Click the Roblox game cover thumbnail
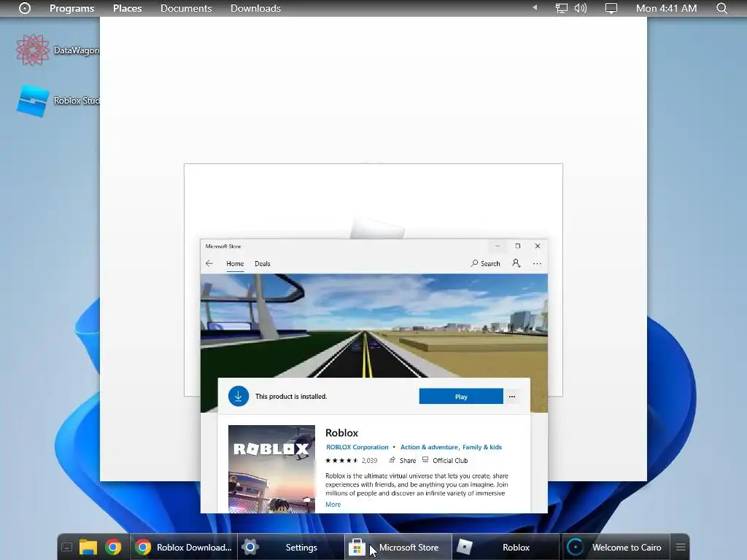This screenshot has width=747, height=560. 271,469
